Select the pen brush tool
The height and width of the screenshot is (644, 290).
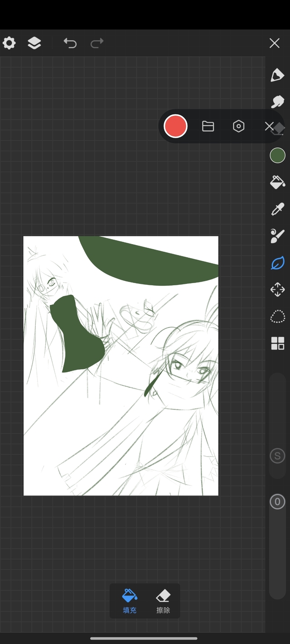(277, 75)
